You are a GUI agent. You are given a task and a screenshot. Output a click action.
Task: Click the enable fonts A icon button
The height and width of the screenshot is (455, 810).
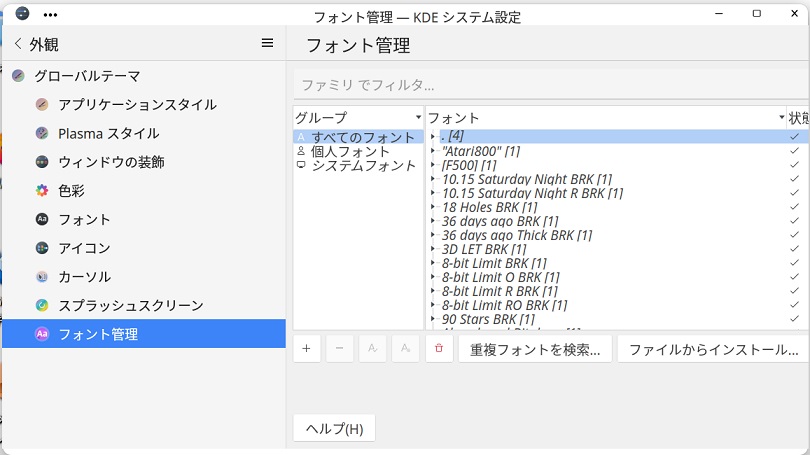[x=372, y=349]
